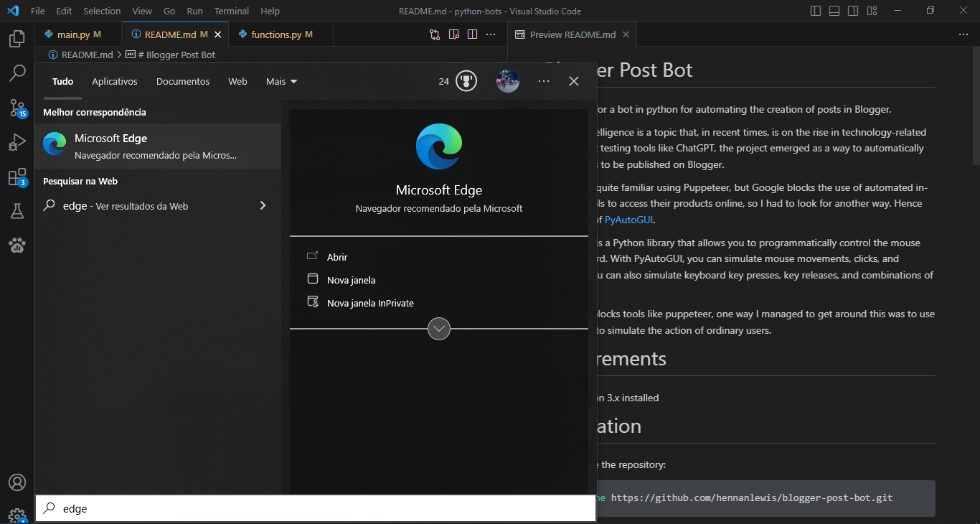Open the Go menu
The height and width of the screenshot is (524, 980).
pos(169,11)
